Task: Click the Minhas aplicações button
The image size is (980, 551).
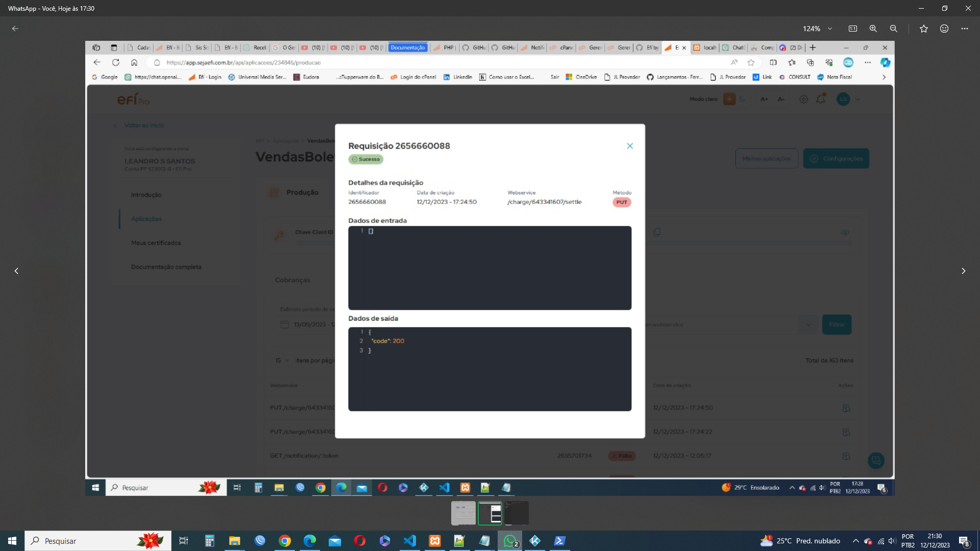Action: [x=766, y=159]
